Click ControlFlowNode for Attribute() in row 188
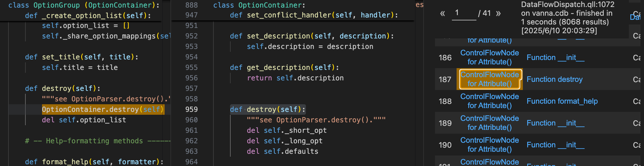This screenshot has height=166, width=644. [490, 101]
